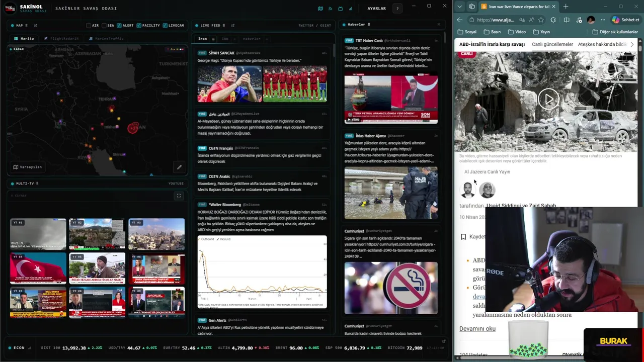Click the Devamını oku link

pyautogui.click(x=477, y=329)
